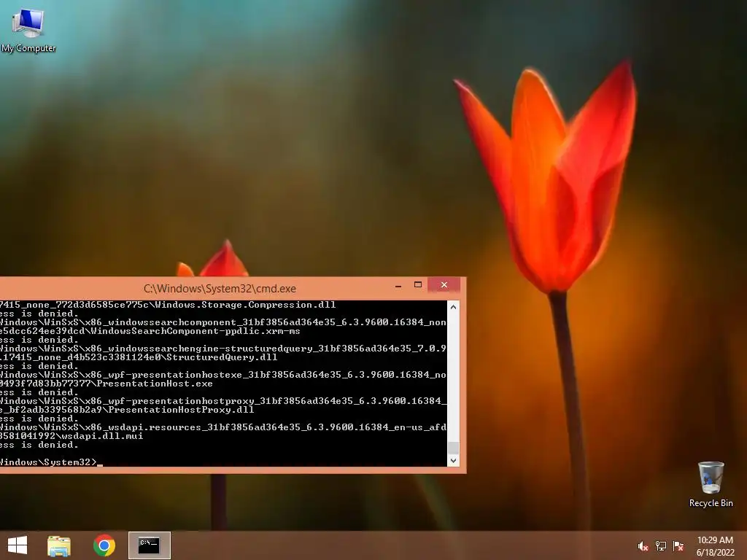
Task: Maximize the cmd.exe window
Action: coord(418,285)
